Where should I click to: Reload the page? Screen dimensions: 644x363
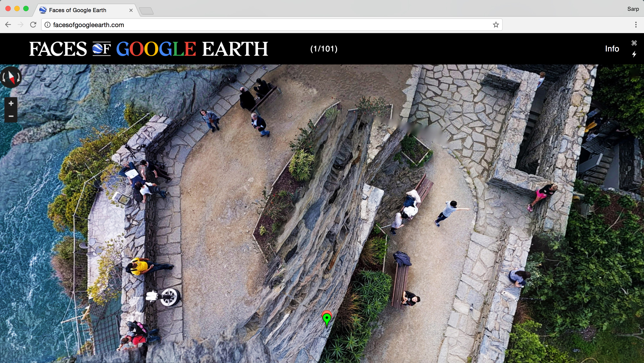pyautogui.click(x=33, y=25)
